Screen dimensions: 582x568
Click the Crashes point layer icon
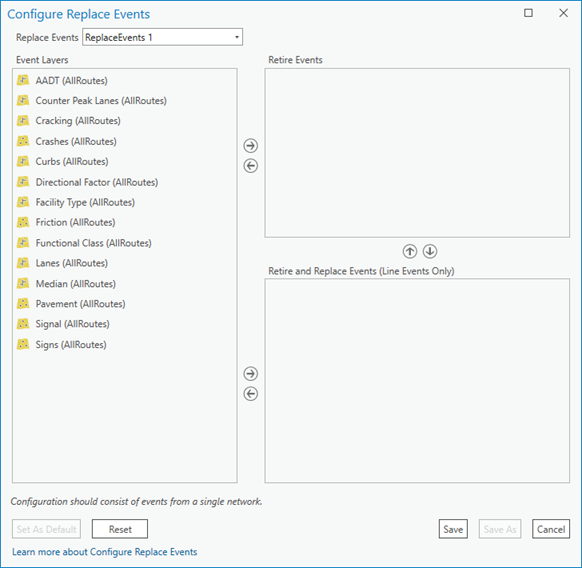click(23, 141)
